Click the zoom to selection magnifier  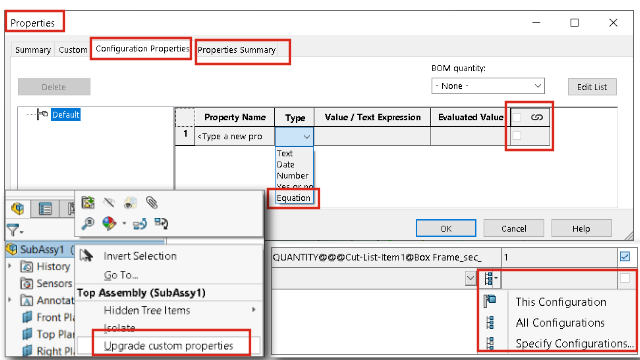click(87, 223)
